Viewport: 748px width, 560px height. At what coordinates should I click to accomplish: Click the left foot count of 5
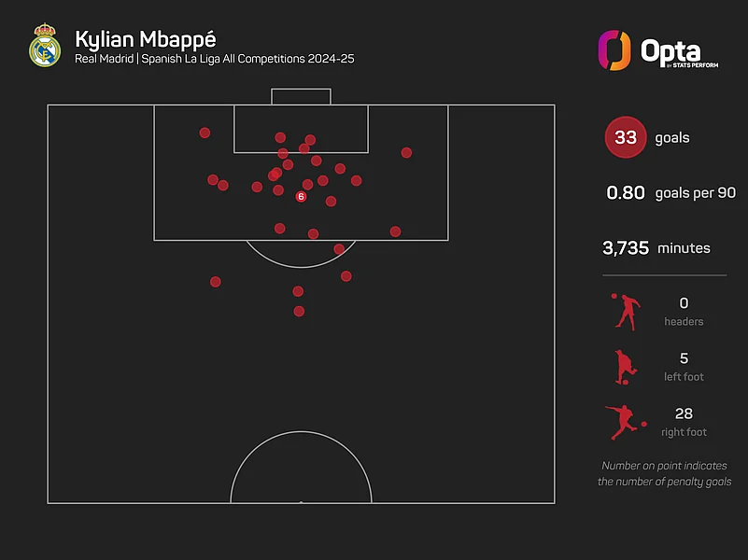(x=684, y=358)
